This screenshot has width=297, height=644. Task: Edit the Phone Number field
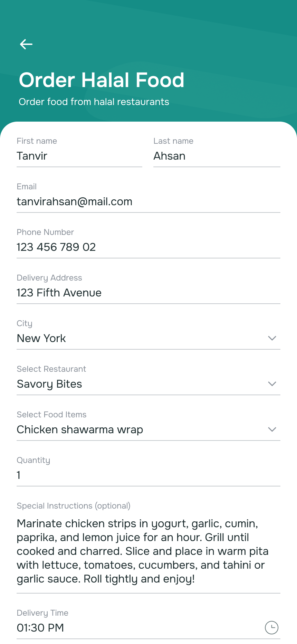148,247
